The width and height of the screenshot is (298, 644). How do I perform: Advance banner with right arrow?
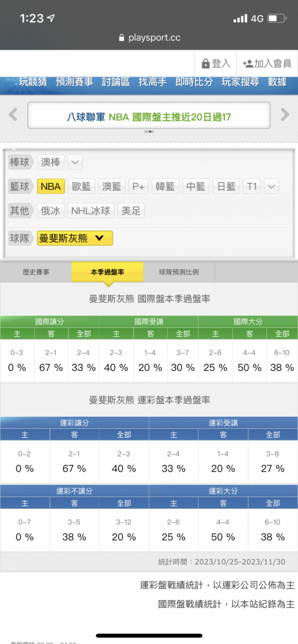tap(285, 115)
